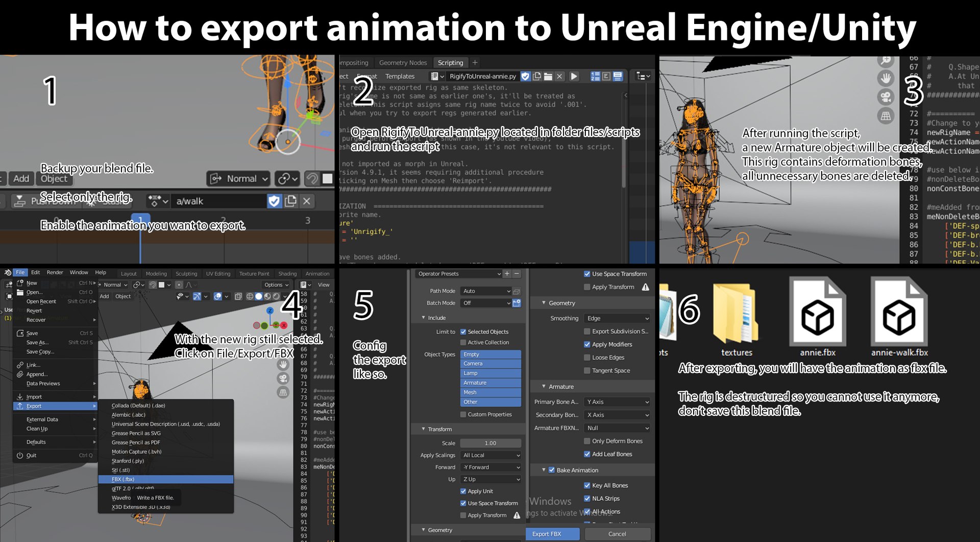Switch to the Scripting workspace tab
980x542 pixels.
click(x=450, y=62)
